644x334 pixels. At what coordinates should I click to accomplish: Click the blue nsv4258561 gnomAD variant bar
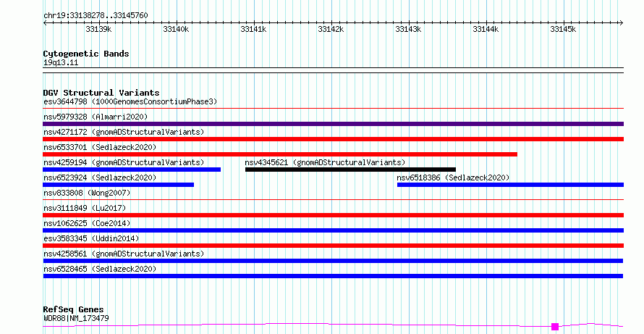pyautogui.click(x=333, y=261)
